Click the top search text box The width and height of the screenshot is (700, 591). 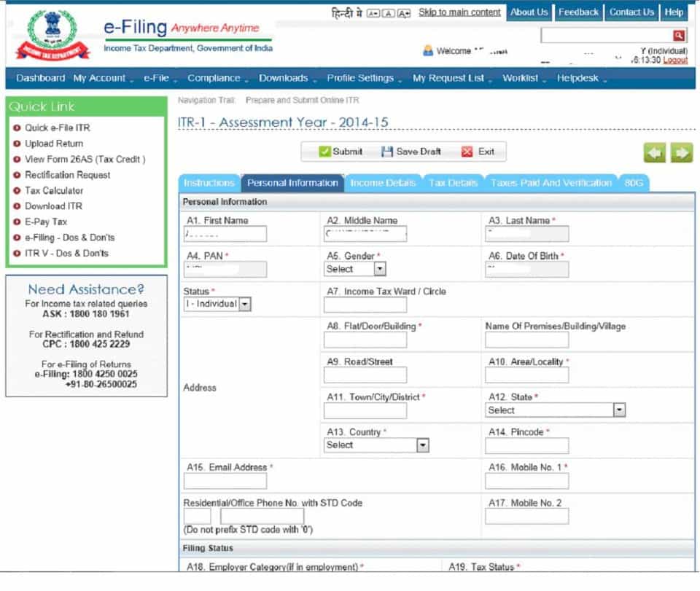coord(607,35)
